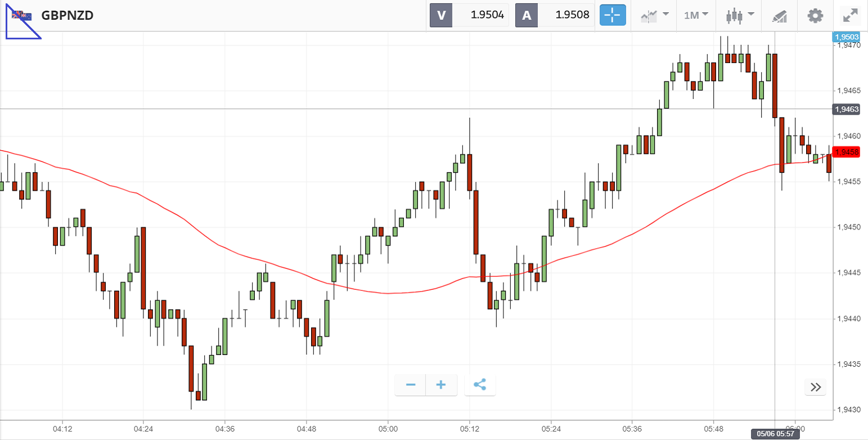Open chart settings gear

click(815, 15)
